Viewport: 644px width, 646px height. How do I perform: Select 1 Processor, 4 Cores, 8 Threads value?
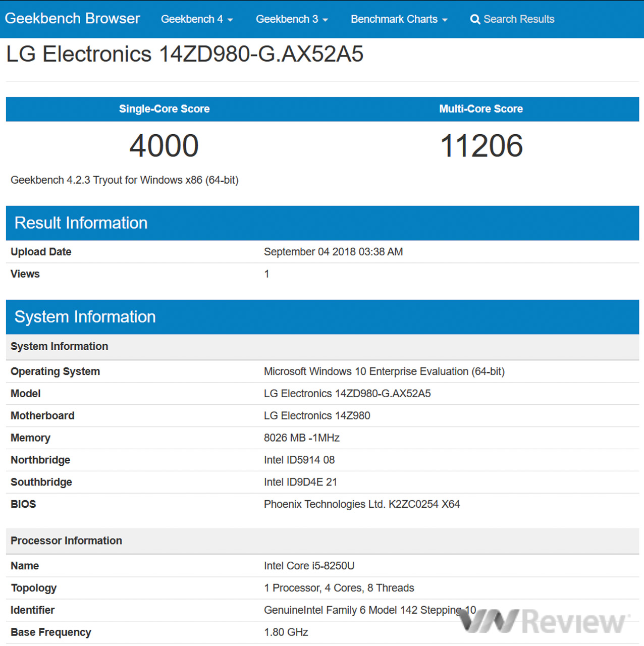pos(339,588)
